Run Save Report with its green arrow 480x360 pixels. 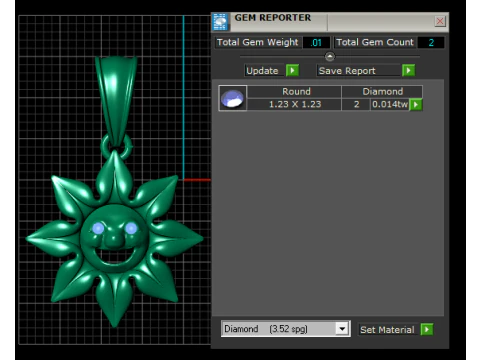click(x=408, y=71)
